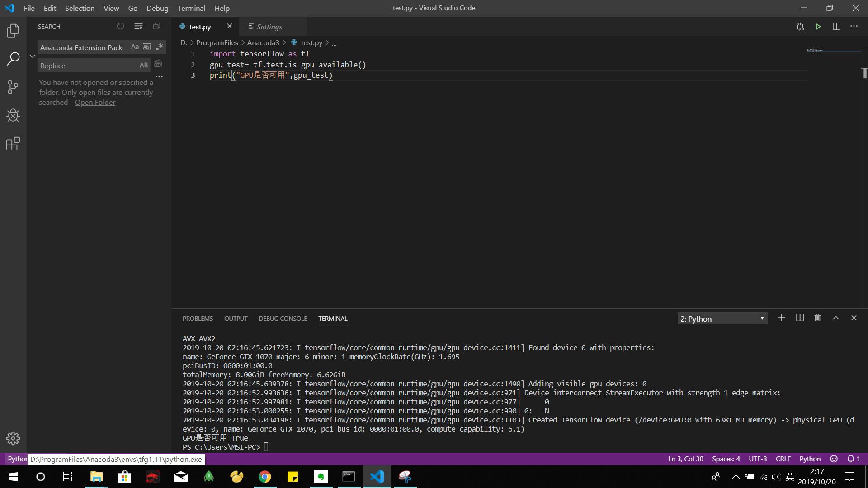Screen dimensions: 868x488
Task: Open the Edit menu
Action: (50, 8)
